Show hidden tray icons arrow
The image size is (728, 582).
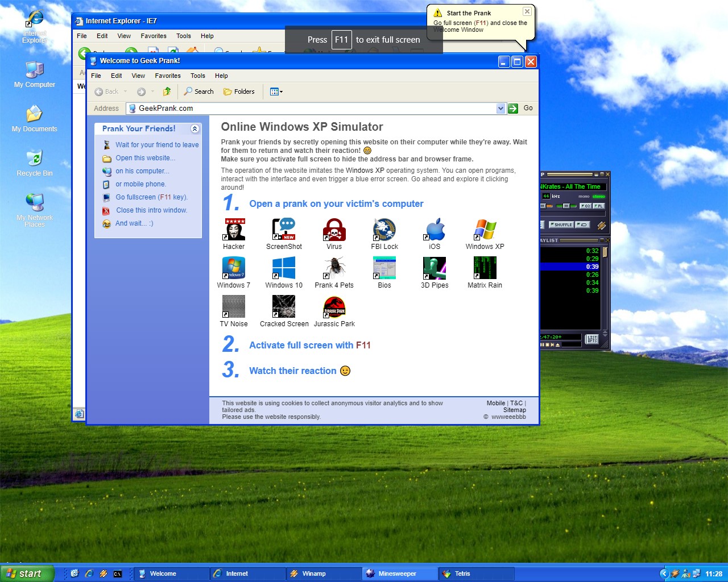(x=664, y=573)
